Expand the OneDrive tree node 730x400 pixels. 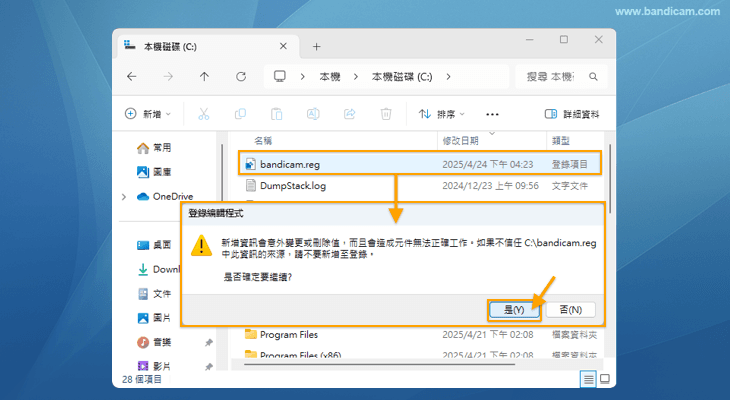pyautogui.click(x=124, y=197)
